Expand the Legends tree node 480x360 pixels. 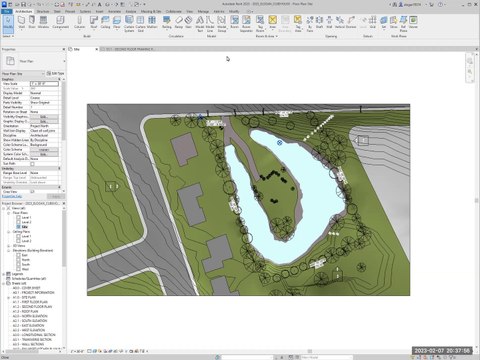pyautogui.click(x=4, y=274)
